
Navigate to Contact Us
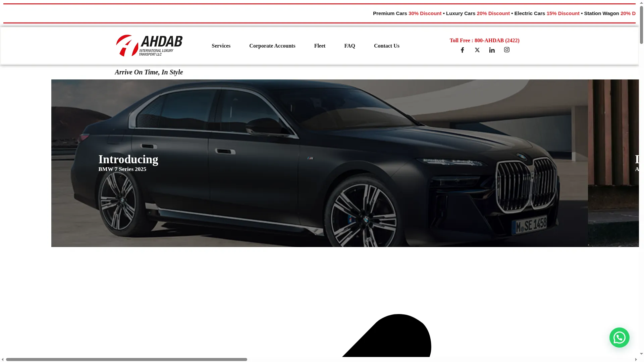tap(386, 46)
